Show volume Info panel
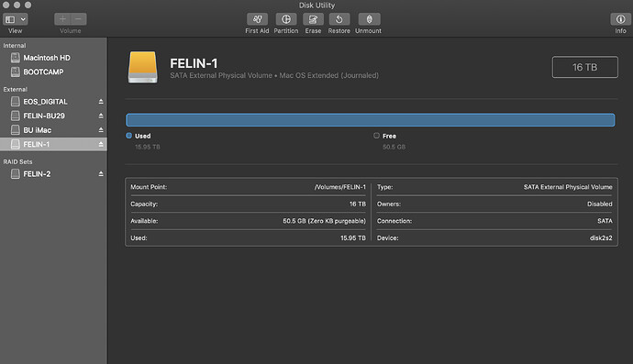The image size is (633, 364). pos(620,19)
